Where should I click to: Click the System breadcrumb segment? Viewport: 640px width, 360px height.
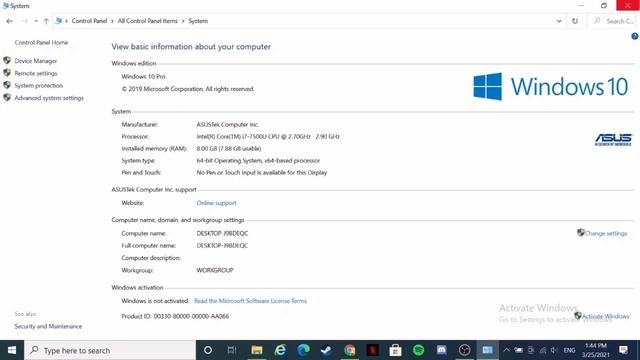pyautogui.click(x=198, y=21)
